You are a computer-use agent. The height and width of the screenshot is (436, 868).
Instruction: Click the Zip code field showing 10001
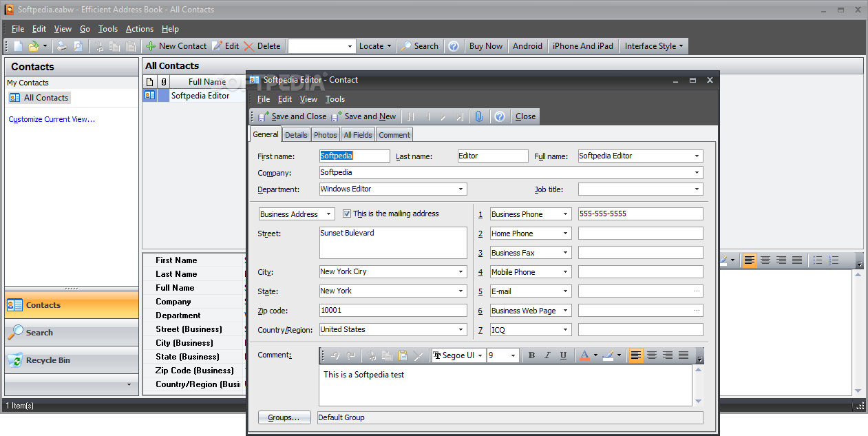click(393, 311)
